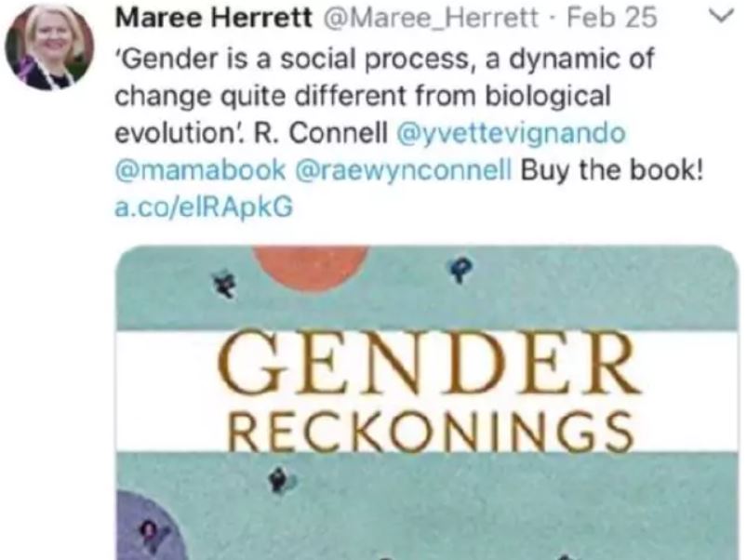Click the orange circle atop the cover
This screenshot has width=747, height=560.
pos(311,265)
